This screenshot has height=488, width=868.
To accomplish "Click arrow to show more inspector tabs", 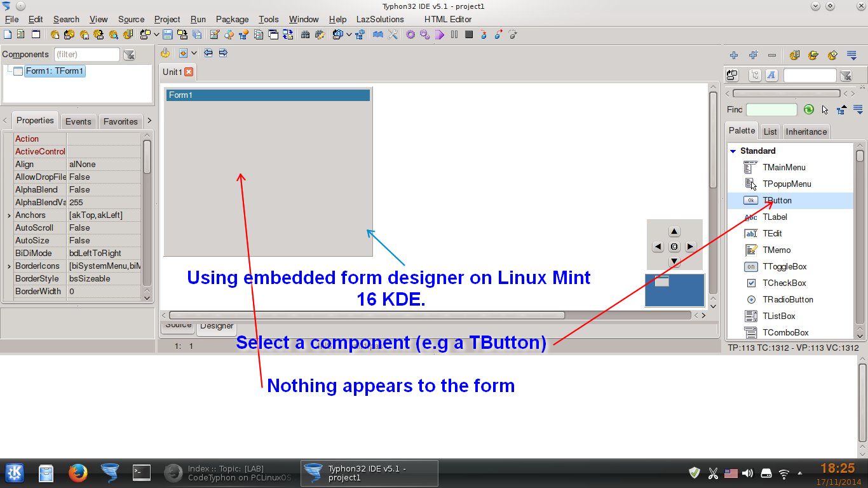I will (149, 121).
